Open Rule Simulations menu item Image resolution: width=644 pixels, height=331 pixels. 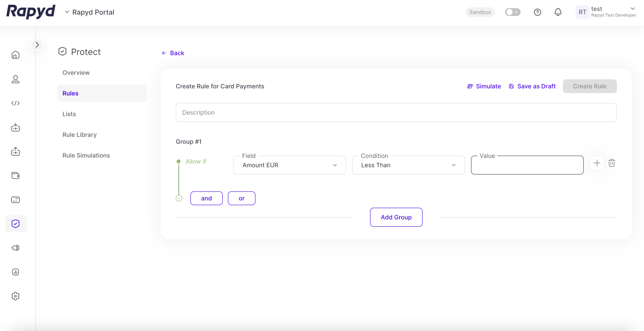pos(86,155)
